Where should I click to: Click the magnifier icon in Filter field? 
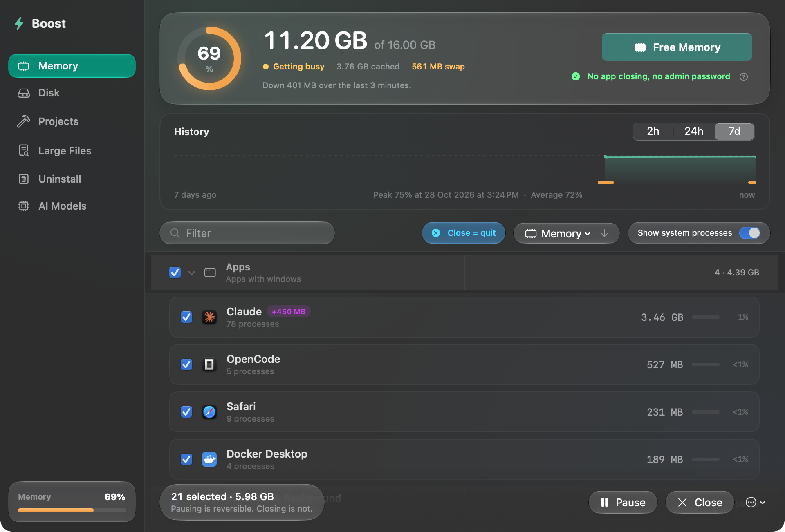pyautogui.click(x=175, y=233)
